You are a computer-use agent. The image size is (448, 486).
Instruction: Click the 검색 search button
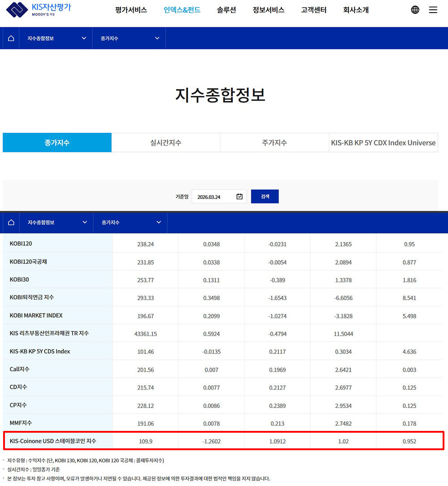265,197
